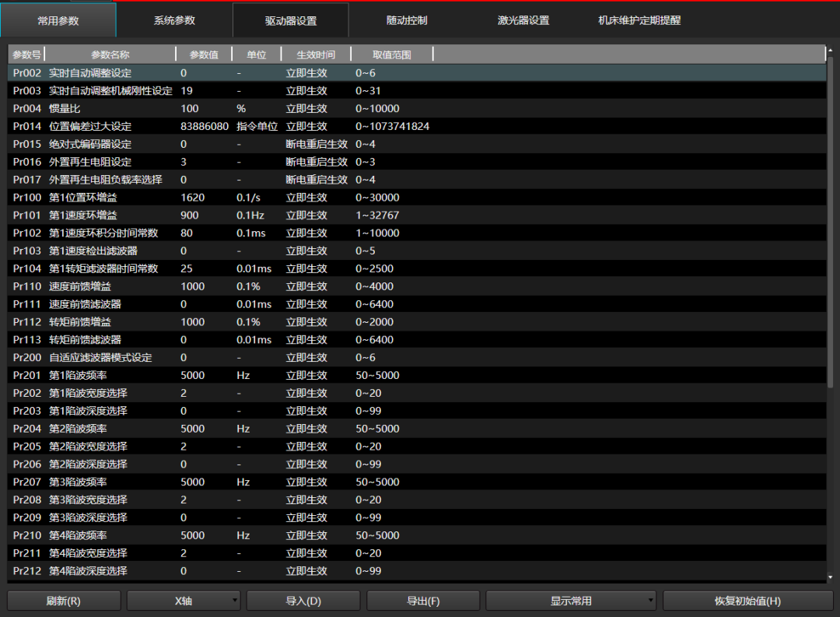Screen dimensions: 840x617
Task: Open the 机床维护定期提醒 tab
Action: click(x=639, y=20)
